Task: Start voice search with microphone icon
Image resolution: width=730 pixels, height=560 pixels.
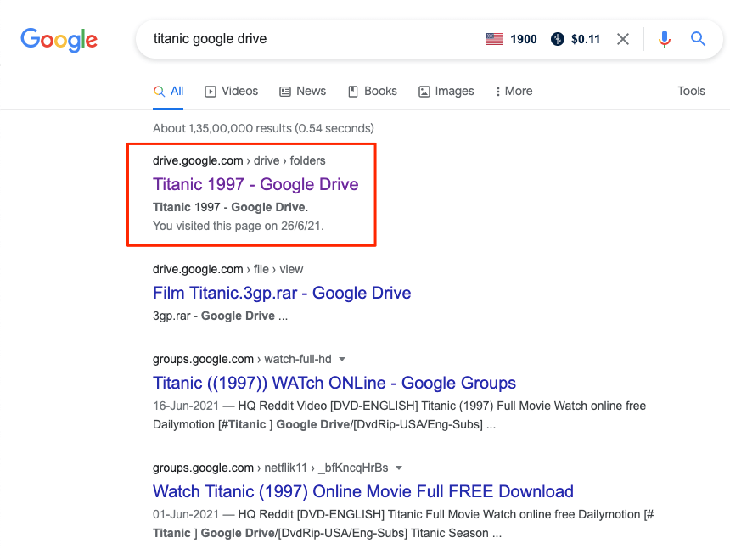Action: [665, 39]
